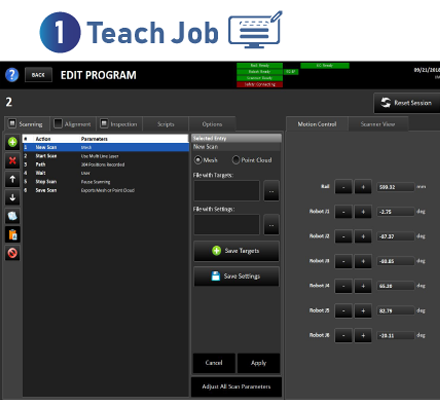440x400 pixels.
Task: Select the Mesh radio button
Action: pos(198,160)
